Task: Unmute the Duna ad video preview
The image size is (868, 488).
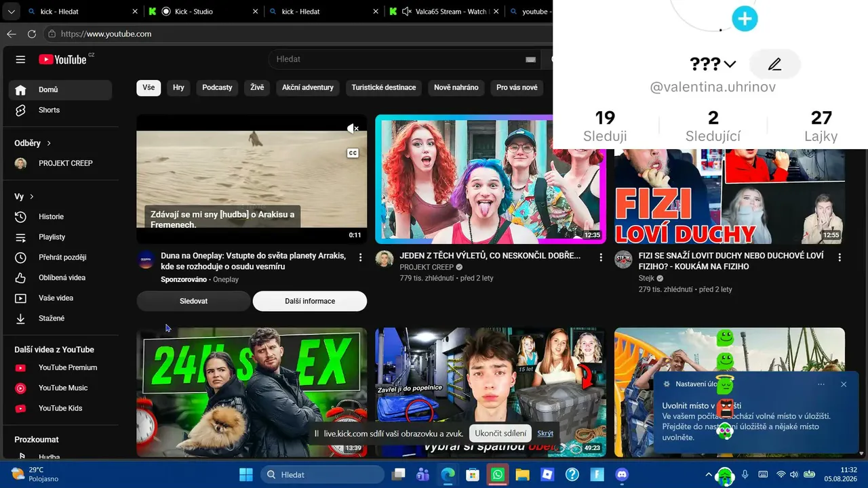Action: coord(353,129)
